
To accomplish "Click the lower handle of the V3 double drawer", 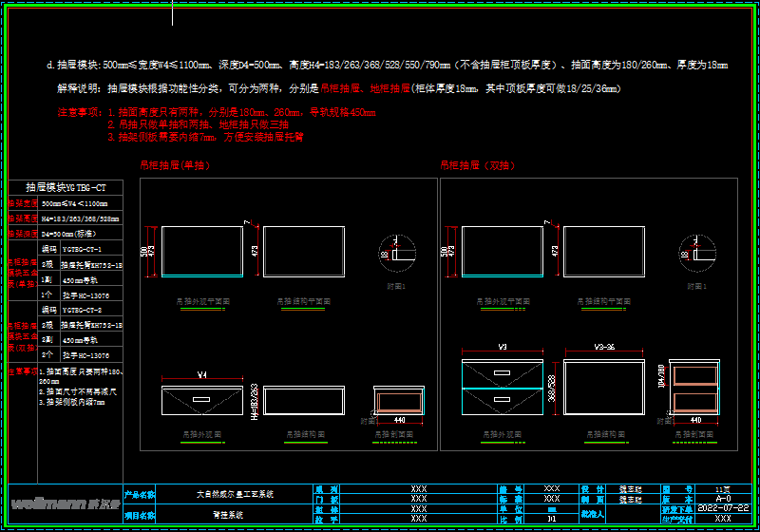I will pyautogui.click(x=502, y=401).
